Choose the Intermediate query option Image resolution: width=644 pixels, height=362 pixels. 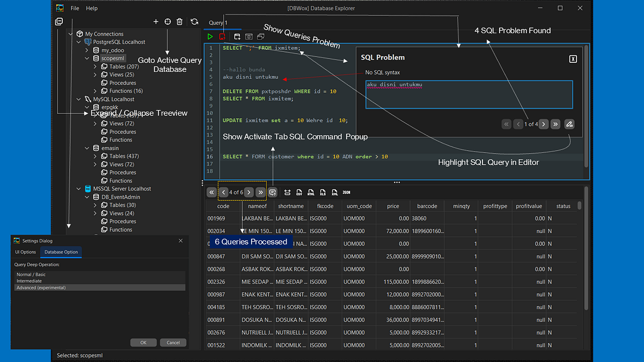coord(29,281)
